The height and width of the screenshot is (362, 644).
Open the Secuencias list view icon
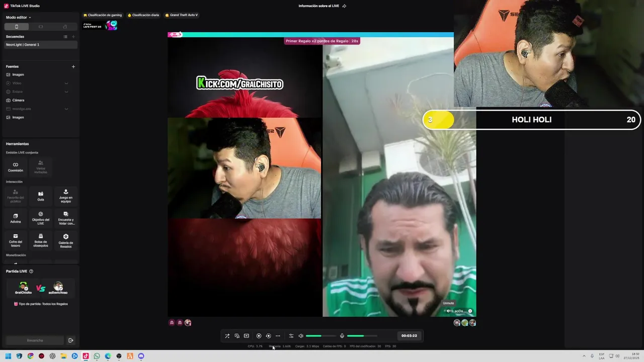coord(65,37)
